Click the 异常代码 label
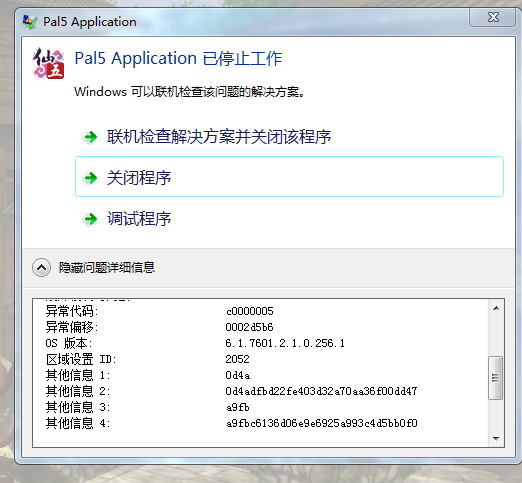522x483 pixels. point(72,311)
